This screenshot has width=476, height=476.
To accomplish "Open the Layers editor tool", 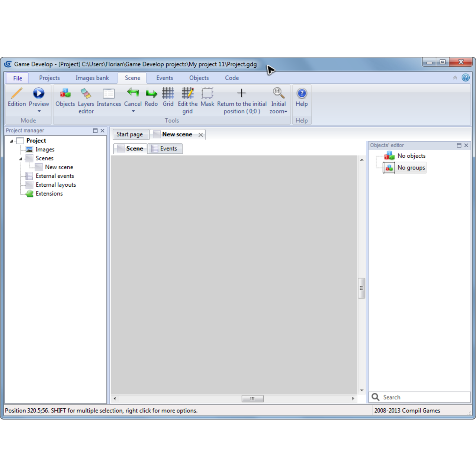I will [x=86, y=101].
